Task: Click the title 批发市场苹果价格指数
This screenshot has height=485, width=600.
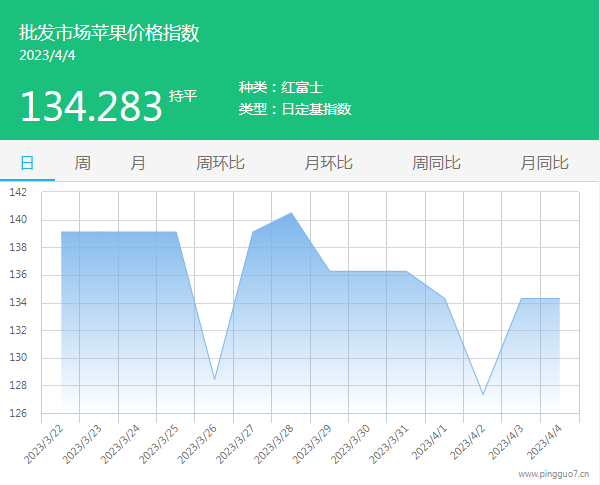Action: tap(109, 33)
